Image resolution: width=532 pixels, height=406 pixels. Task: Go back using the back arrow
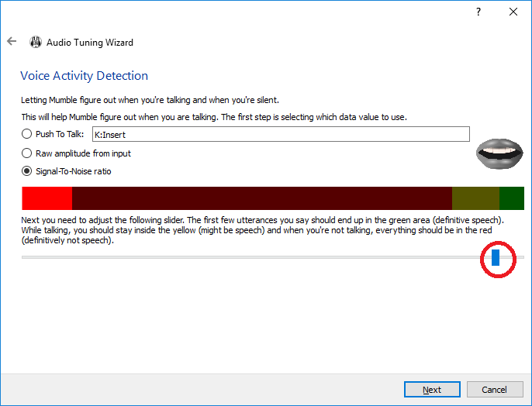(12, 41)
